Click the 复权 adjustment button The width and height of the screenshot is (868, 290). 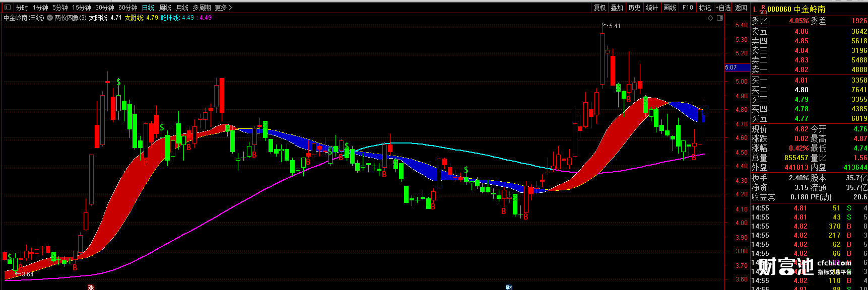(x=599, y=8)
